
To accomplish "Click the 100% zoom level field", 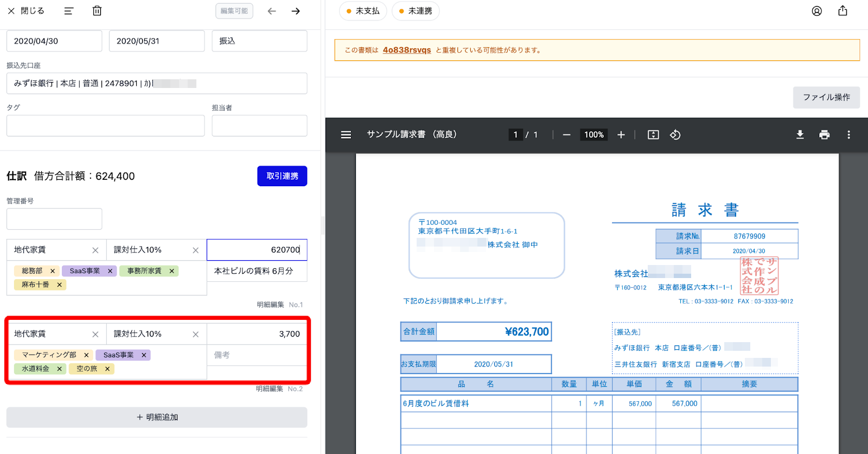I will point(594,135).
